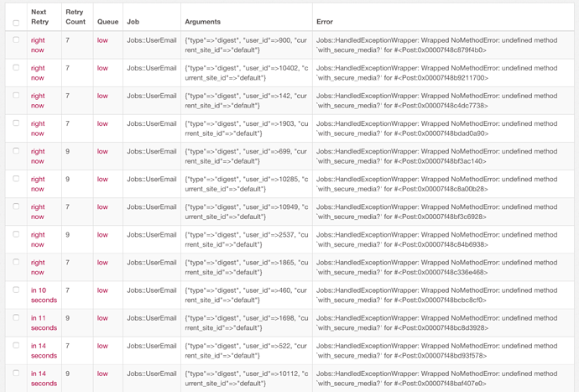This screenshot has width=579, height=392.
Task: Open the 'right now' link for user_id 900
Action: (x=38, y=45)
